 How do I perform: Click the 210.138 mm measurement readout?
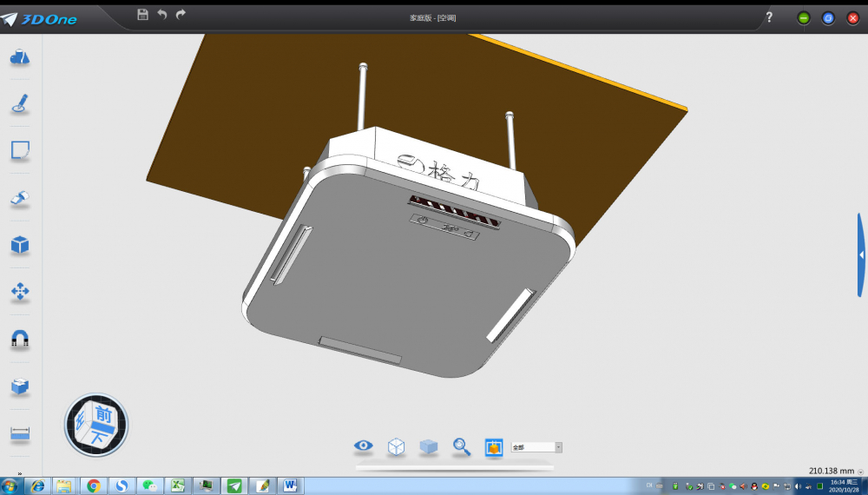[x=831, y=471]
